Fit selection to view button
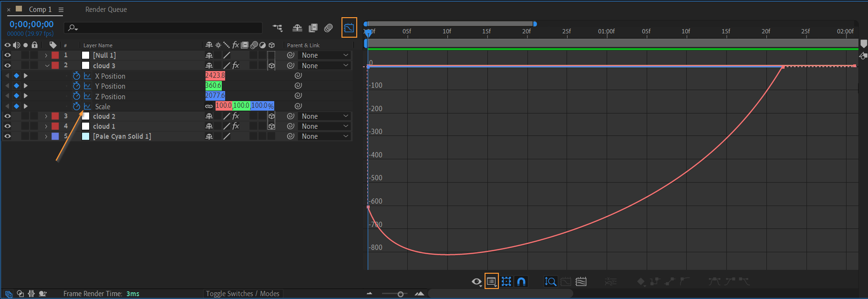 click(x=566, y=281)
